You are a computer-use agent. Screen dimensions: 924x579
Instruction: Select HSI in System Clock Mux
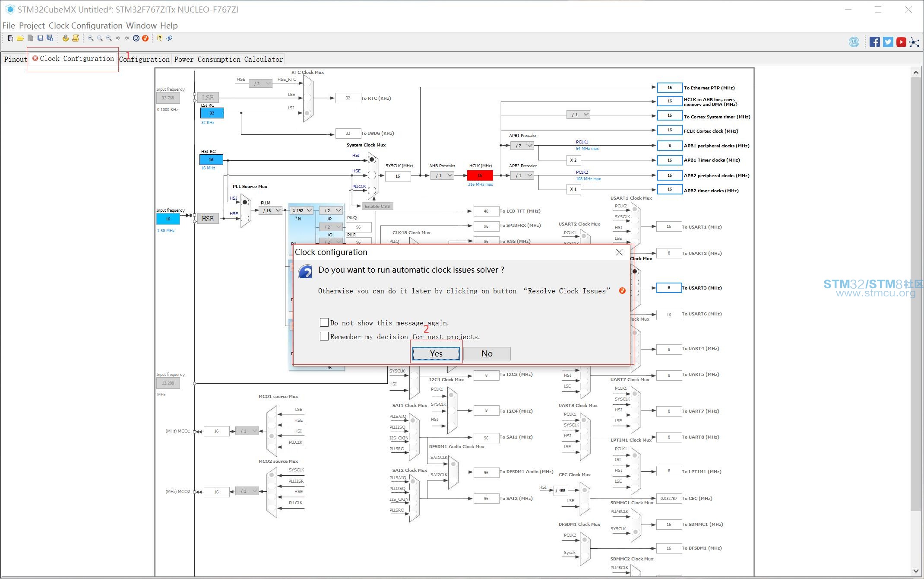[x=371, y=160]
